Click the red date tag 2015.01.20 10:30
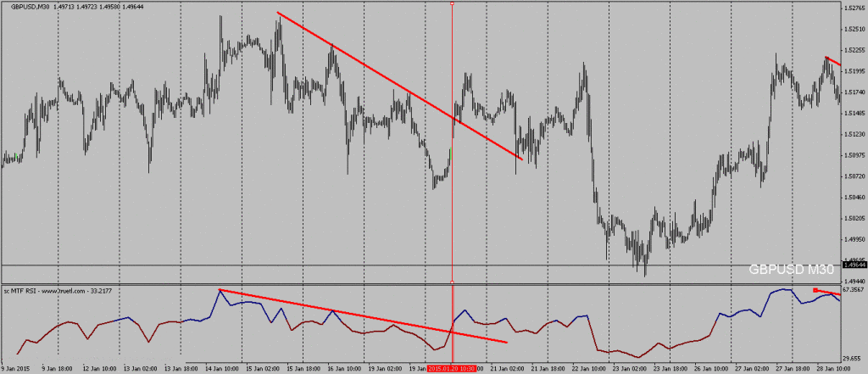The width and height of the screenshot is (868, 374). [451, 368]
